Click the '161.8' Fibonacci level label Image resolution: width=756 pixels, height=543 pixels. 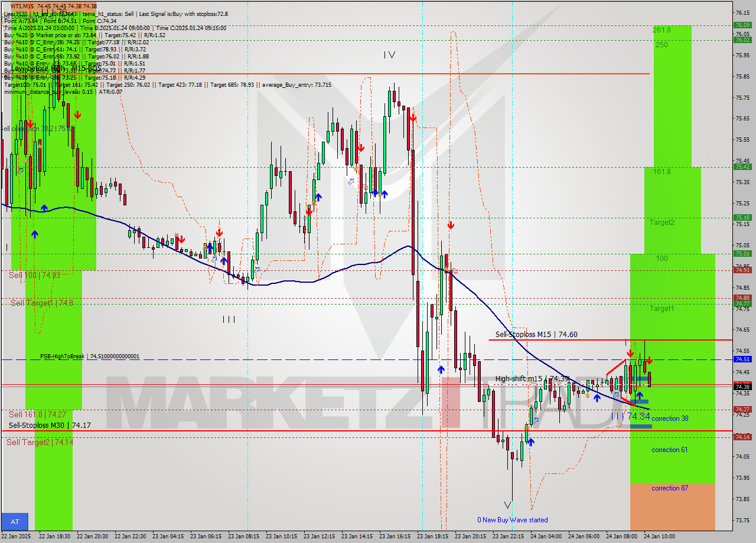pyautogui.click(x=662, y=172)
